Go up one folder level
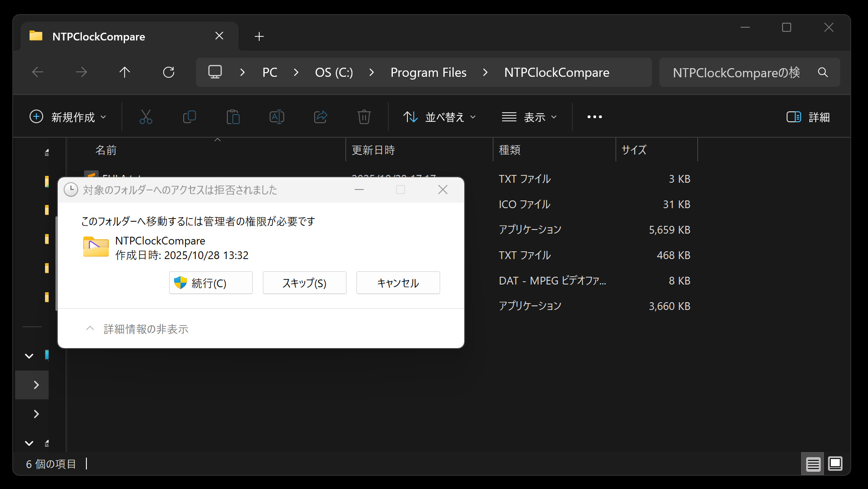This screenshot has height=489, width=868. click(x=125, y=72)
